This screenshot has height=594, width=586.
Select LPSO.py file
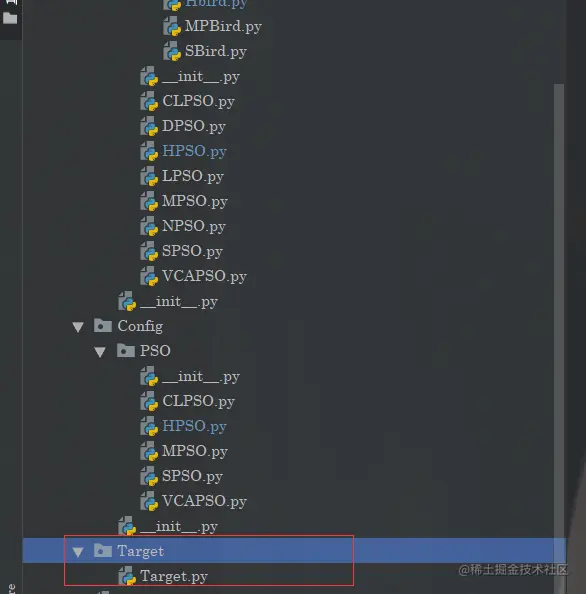193,177
